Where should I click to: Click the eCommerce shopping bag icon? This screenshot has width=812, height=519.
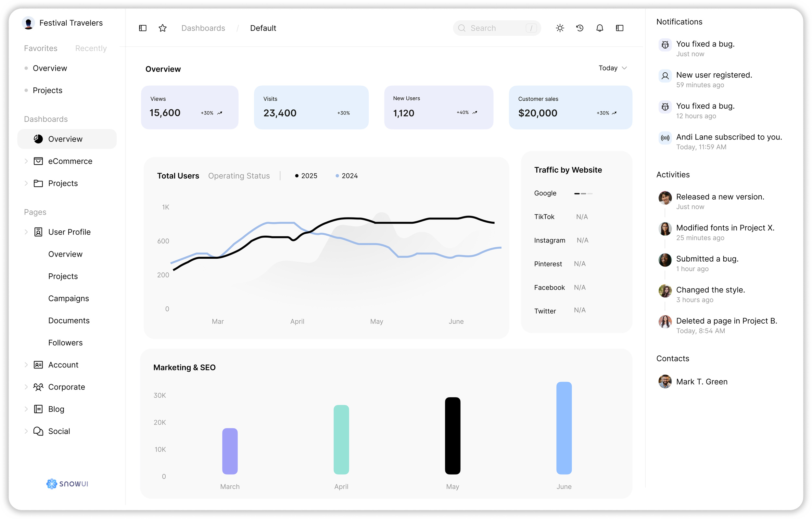click(x=38, y=161)
